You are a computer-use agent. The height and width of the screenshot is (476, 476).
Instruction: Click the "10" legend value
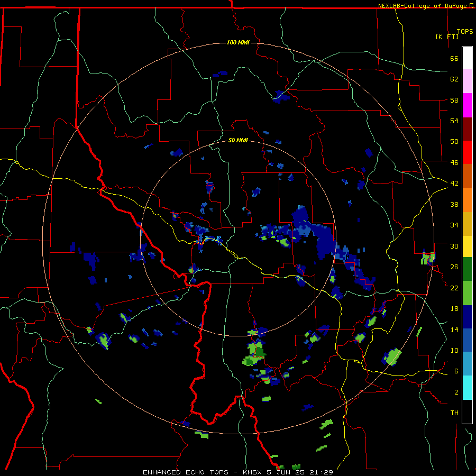tap(454, 351)
